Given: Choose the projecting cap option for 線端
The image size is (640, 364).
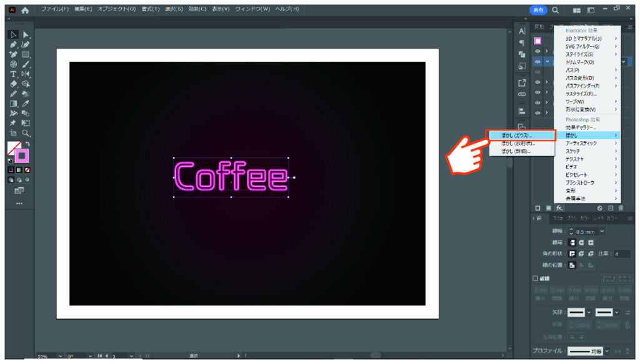Looking at the screenshot, I should 591,242.
